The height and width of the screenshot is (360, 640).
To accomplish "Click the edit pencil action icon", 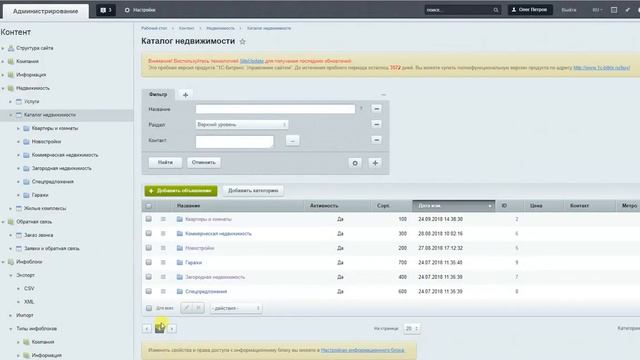I will point(187,308).
